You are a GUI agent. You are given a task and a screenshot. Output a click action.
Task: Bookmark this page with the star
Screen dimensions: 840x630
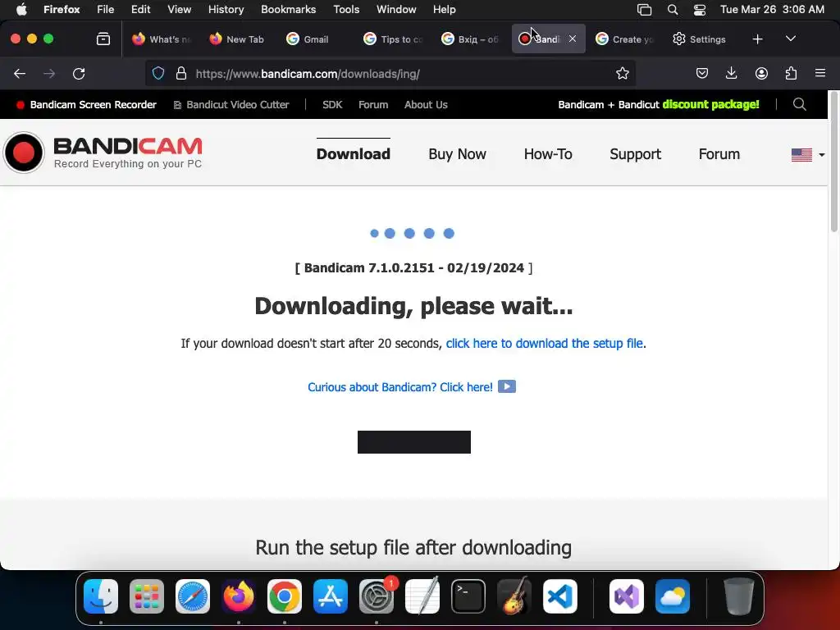coord(622,73)
